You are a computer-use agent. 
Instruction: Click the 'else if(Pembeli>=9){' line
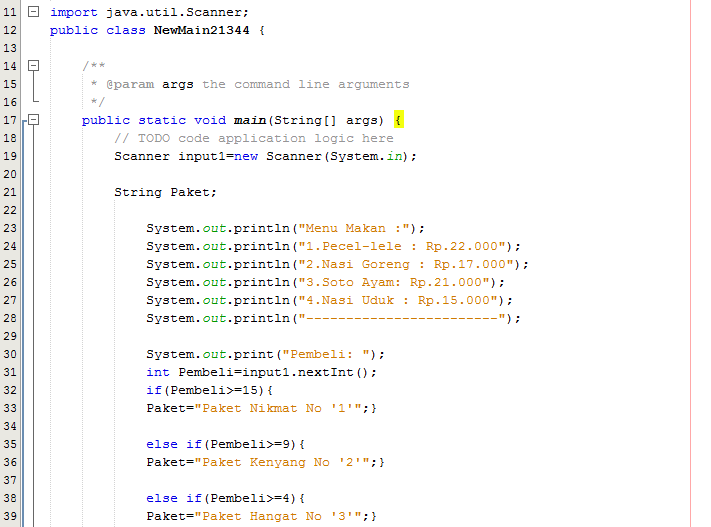(x=225, y=444)
